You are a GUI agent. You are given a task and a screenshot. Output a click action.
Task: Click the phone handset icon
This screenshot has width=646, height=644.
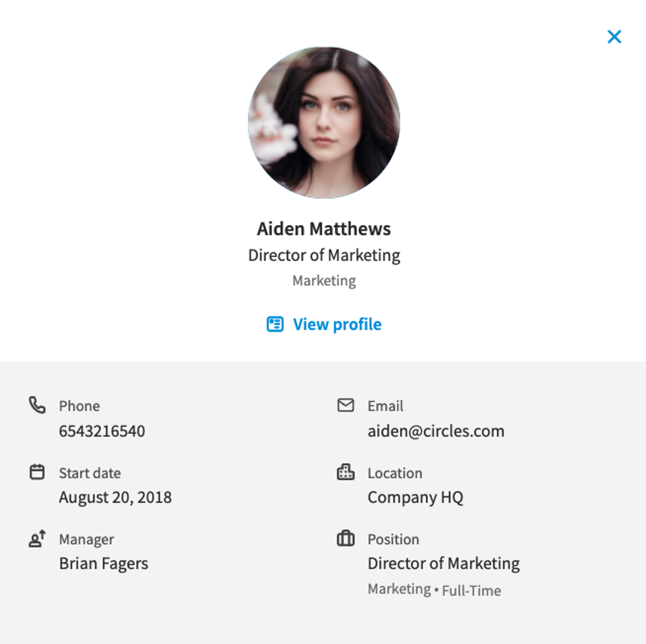pos(37,405)
